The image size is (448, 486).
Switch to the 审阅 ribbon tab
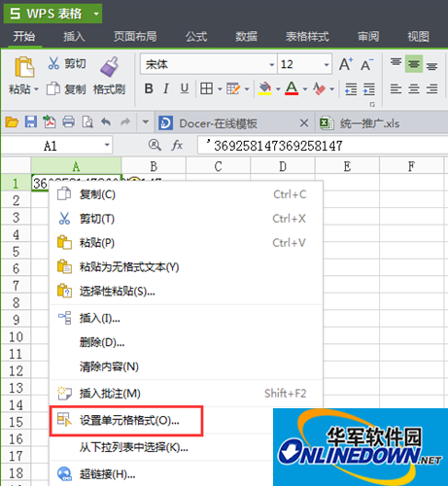click(x=368, y=37)
